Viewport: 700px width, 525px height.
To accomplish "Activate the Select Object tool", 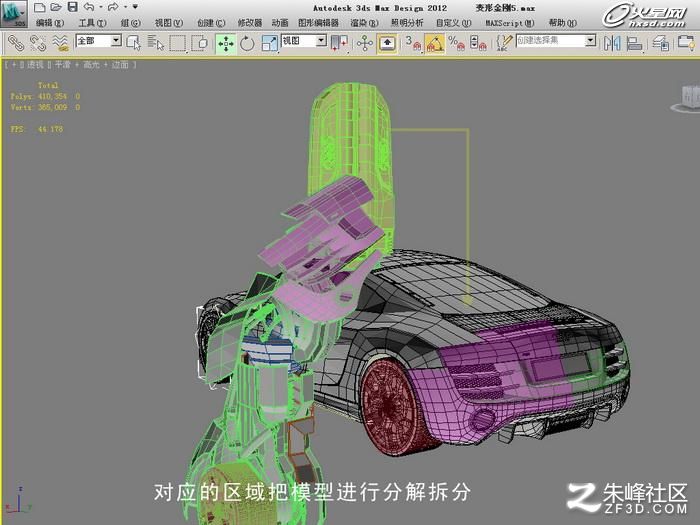I will coord(133,43).
